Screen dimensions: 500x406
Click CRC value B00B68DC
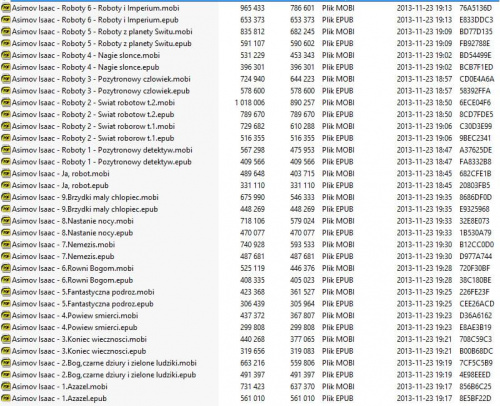point(476,351)
